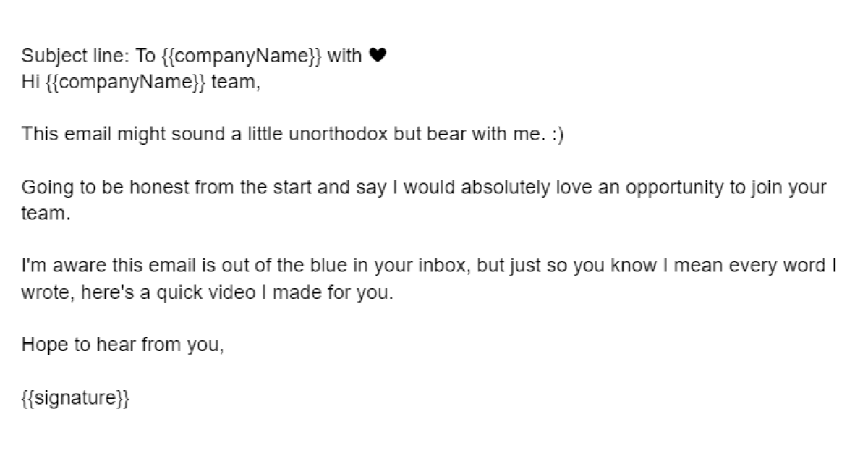868x456 pixels.
Task: Click the black heart icon in subject line
Action: pos(378,56)
